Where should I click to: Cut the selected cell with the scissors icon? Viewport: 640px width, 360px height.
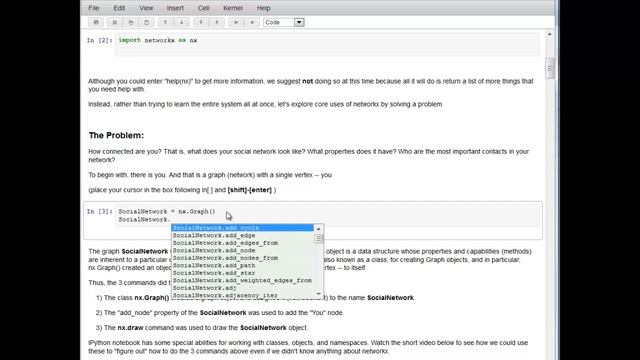click(115, 22)
